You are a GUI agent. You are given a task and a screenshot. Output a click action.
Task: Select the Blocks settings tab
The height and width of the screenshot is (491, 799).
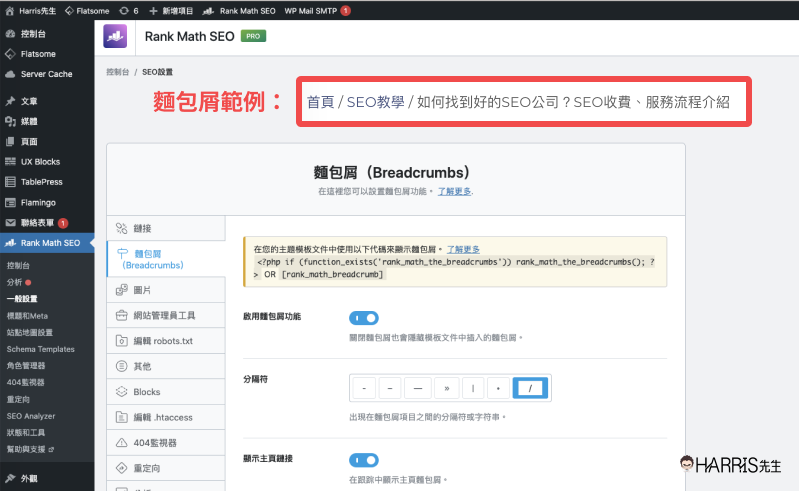point(166,392)
